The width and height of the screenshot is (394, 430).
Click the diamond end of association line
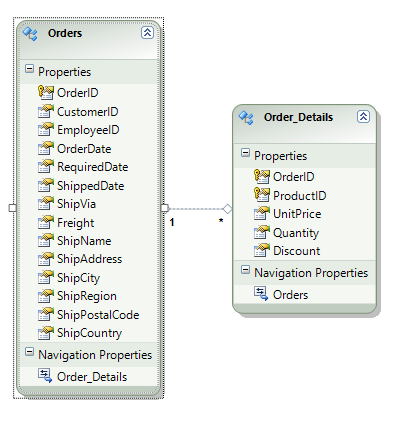pos(227,209)
